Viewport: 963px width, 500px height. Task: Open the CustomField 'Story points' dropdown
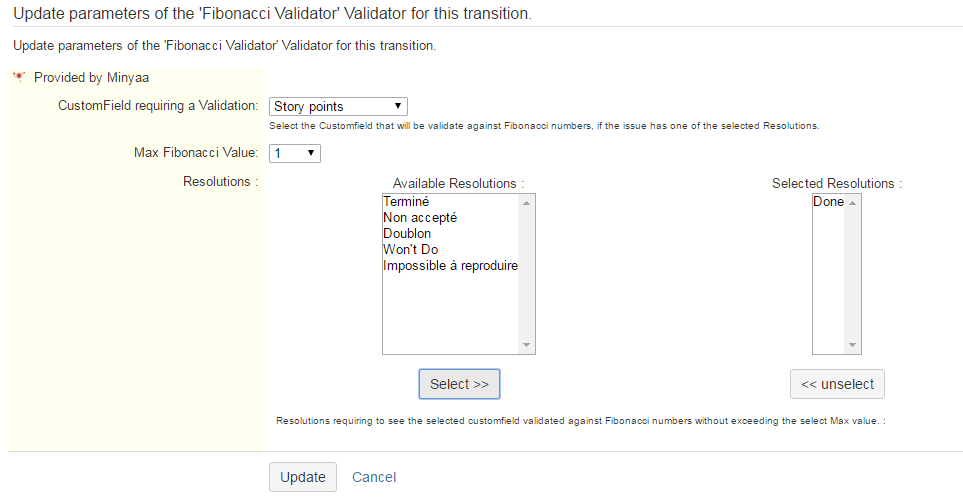tap(338, 107)
